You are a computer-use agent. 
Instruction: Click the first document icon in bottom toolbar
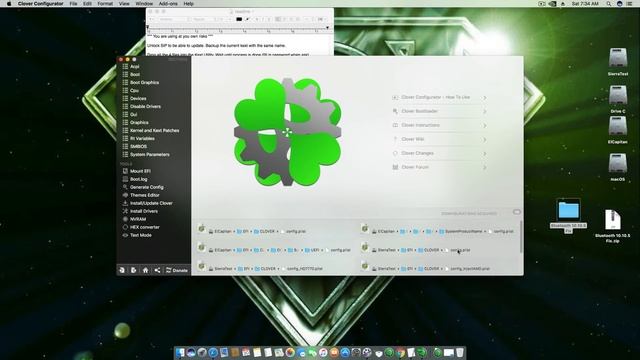[122, 270]
